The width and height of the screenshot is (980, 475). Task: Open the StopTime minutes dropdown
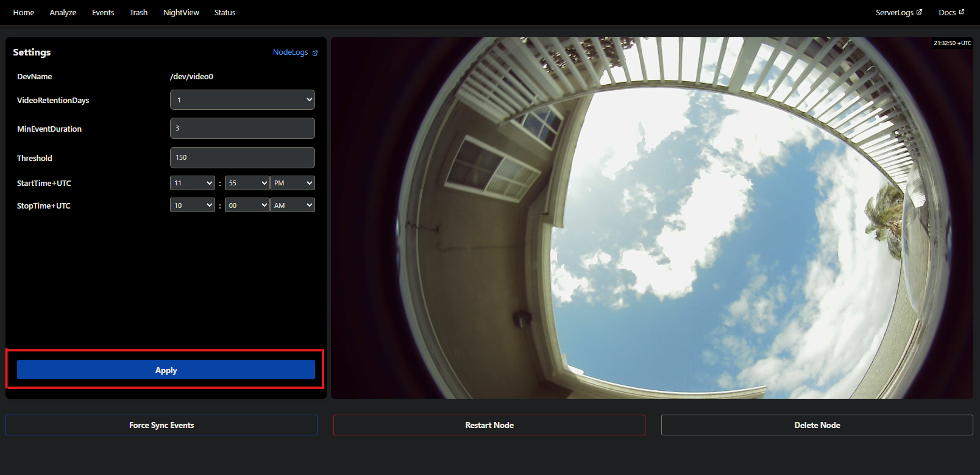click(x=247, y=205)
